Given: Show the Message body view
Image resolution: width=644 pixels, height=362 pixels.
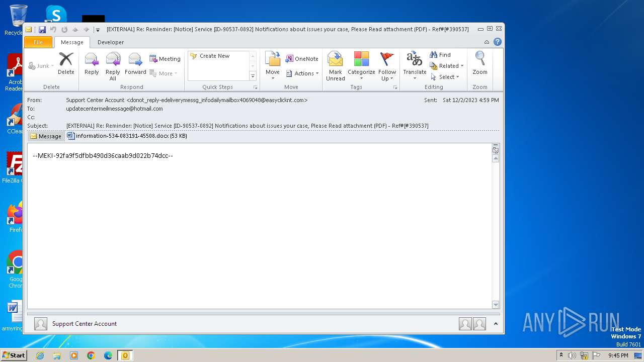Looking at the screenshot, I should (x=46, y=136).
